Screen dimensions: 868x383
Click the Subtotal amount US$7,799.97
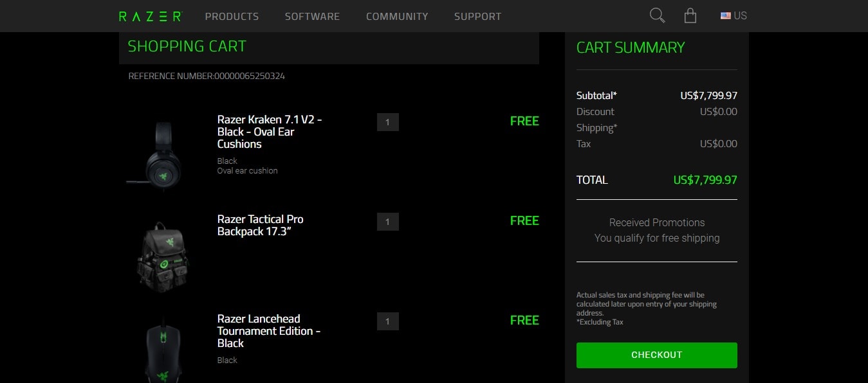(708, 96)
